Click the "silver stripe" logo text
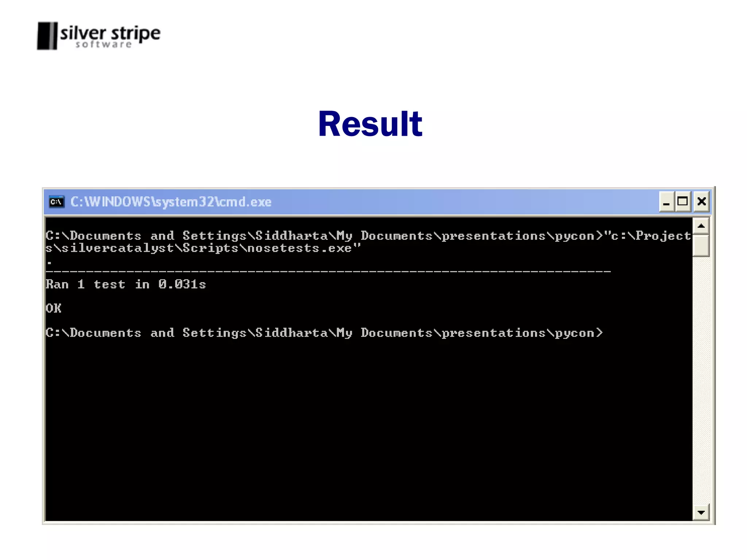This screenshot has width=747, height=560. click(x=110, y=34)
